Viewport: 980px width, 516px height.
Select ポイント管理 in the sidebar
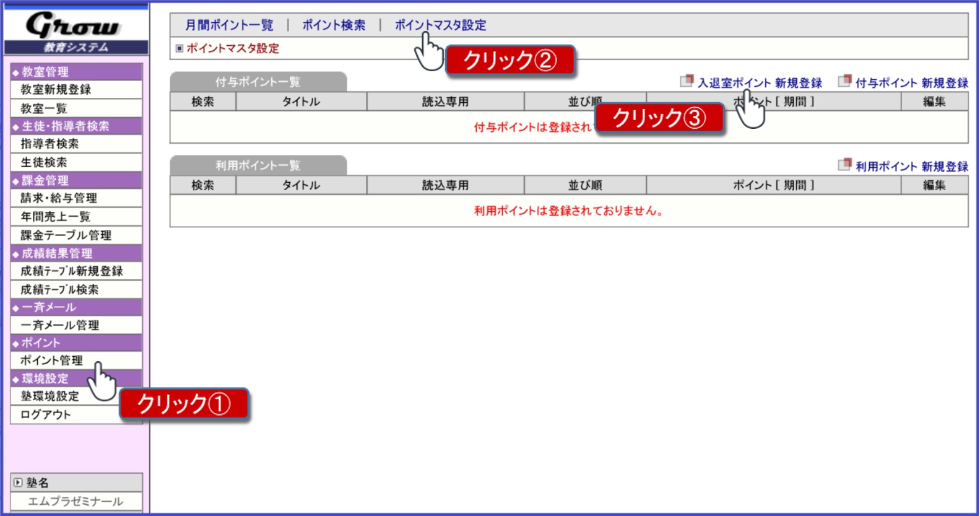click(51, 361)
